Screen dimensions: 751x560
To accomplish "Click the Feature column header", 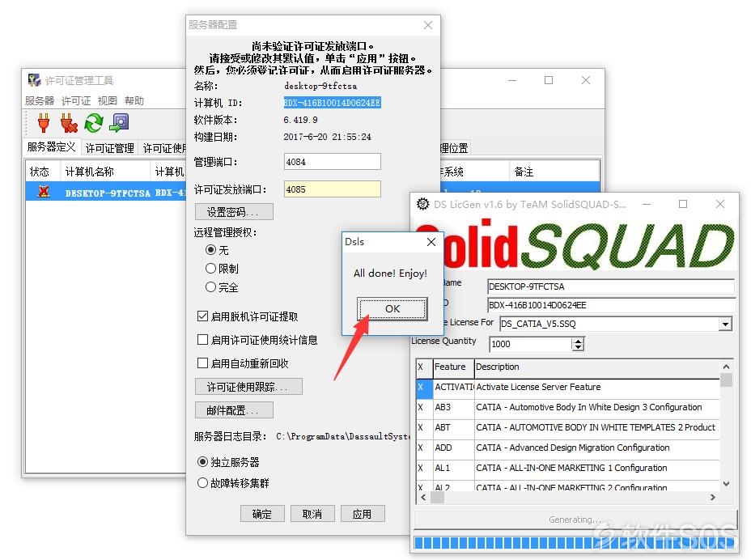I will click(453, 367).
